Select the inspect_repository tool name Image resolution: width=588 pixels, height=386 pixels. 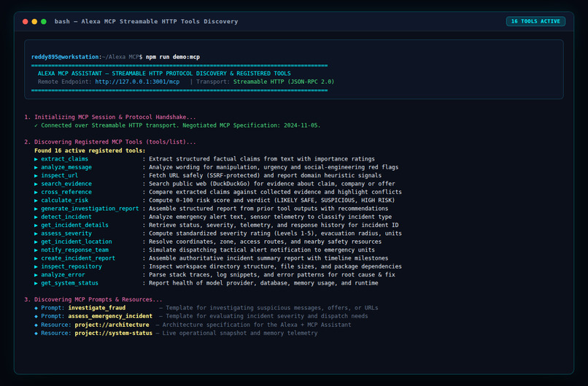[71, 266]
